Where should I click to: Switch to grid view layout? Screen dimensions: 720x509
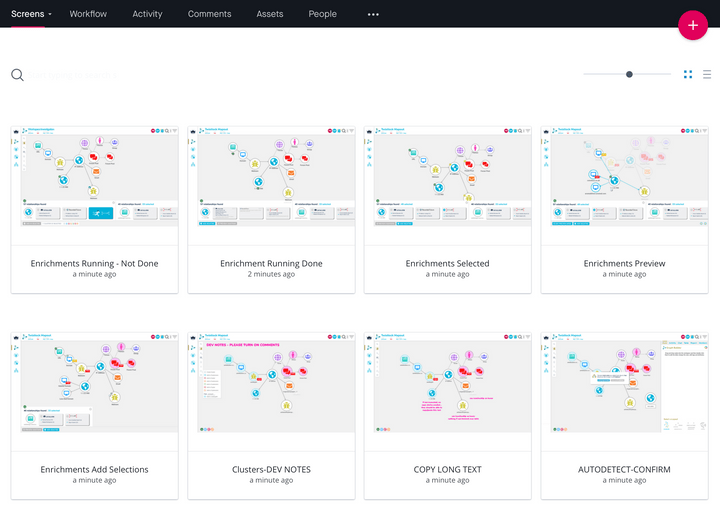pyautogui.click(x=688, y=74)
